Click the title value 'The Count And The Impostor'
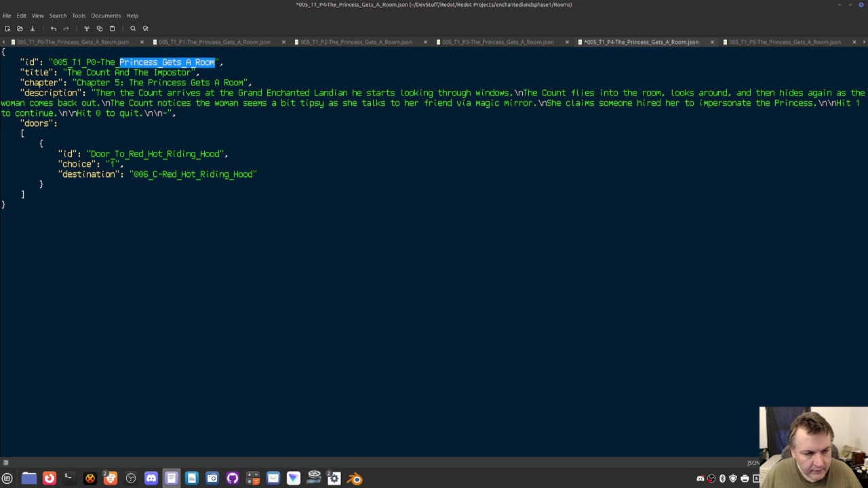Image resolution: width=868 pixels, height=488 pixels. coord(129,73)
